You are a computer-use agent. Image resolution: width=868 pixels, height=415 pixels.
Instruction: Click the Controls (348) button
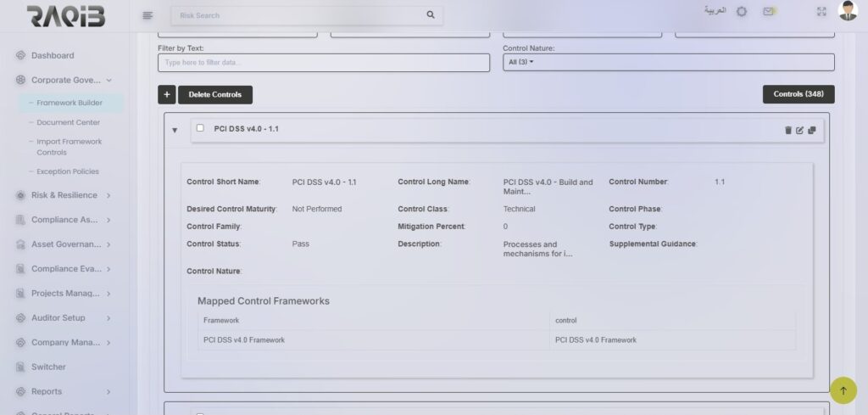click(798, 94)
